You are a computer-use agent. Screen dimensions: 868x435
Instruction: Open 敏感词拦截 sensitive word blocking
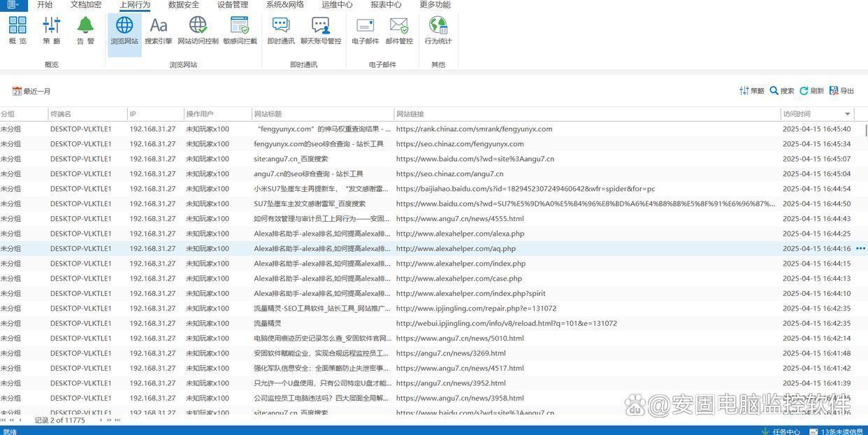pos(240,30)
